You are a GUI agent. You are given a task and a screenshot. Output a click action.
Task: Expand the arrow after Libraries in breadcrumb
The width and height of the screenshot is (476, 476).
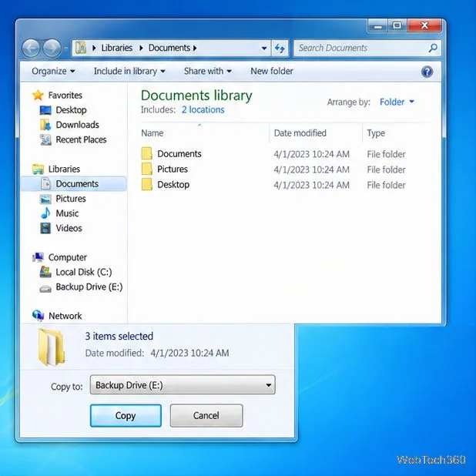[141, 48]
